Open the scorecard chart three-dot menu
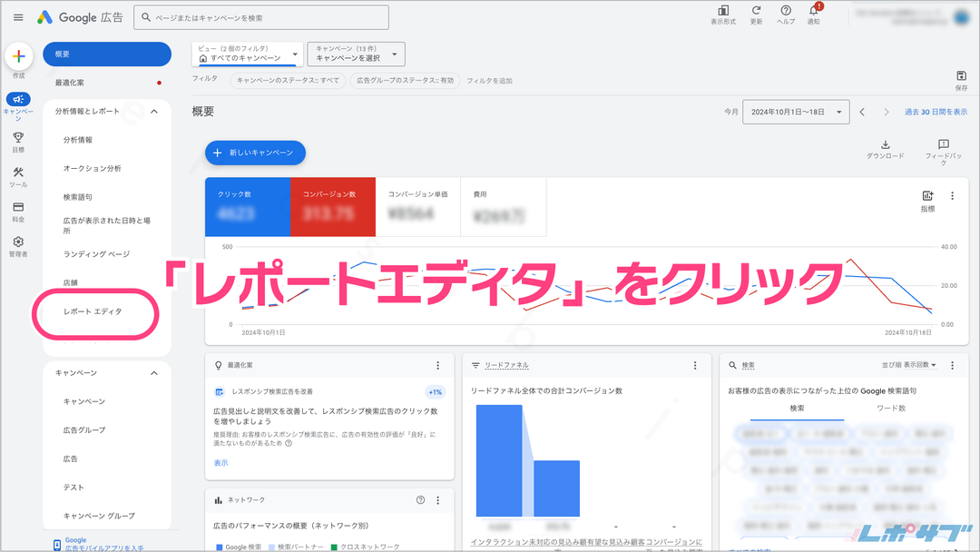This screenshot has height=552, width=980. click(952, 196)
